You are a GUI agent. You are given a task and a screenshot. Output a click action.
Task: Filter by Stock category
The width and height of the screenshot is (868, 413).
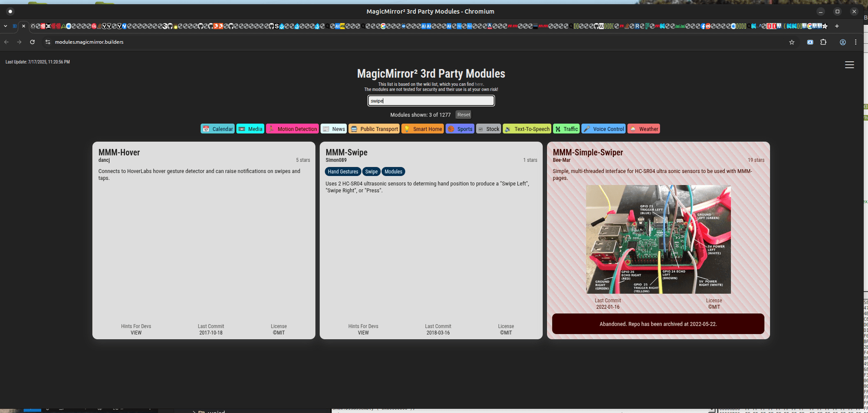pyautogui.click(x=488, y=129)
